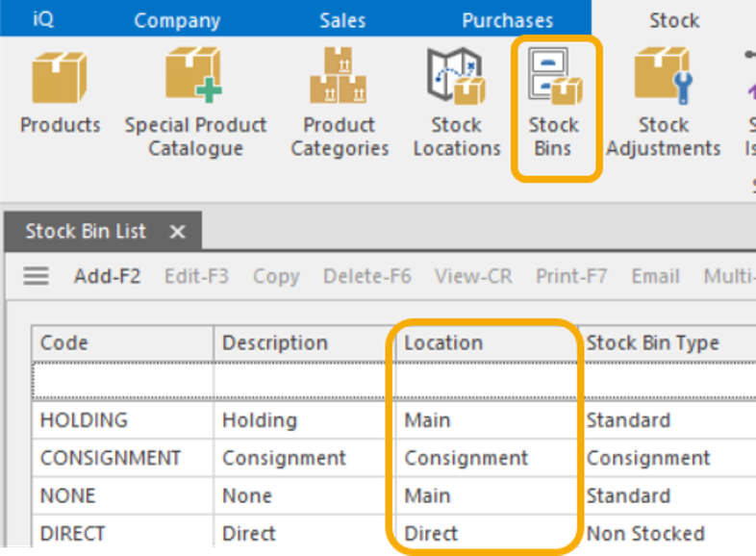Click Print-F7 button
The image size is (756, 556).
571,276
